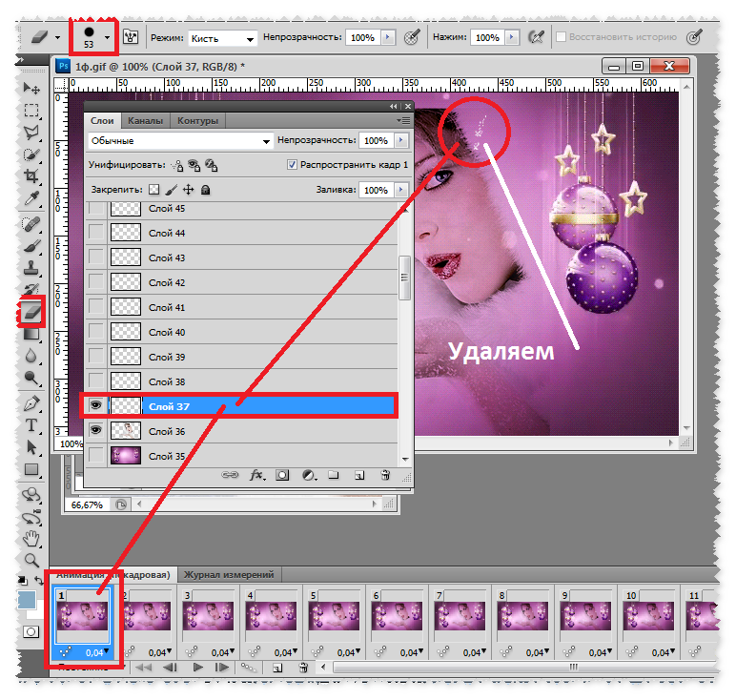The height and width of the screenshot is (700, 736).
Task: Hide layer Слой 37
Action: (x=95, y=405)
